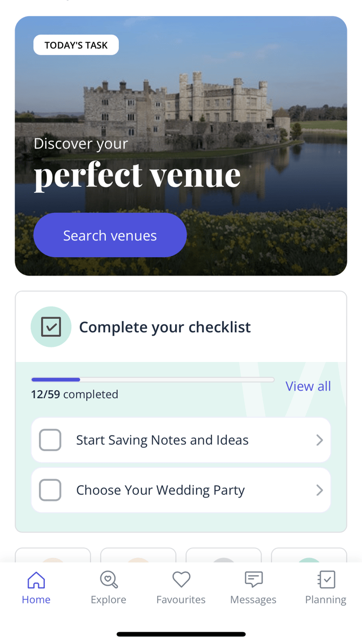362x644 pixels.
Task: Tap the 12/59 completed counter
Action: pyautogui.click(x=75, y=394)
